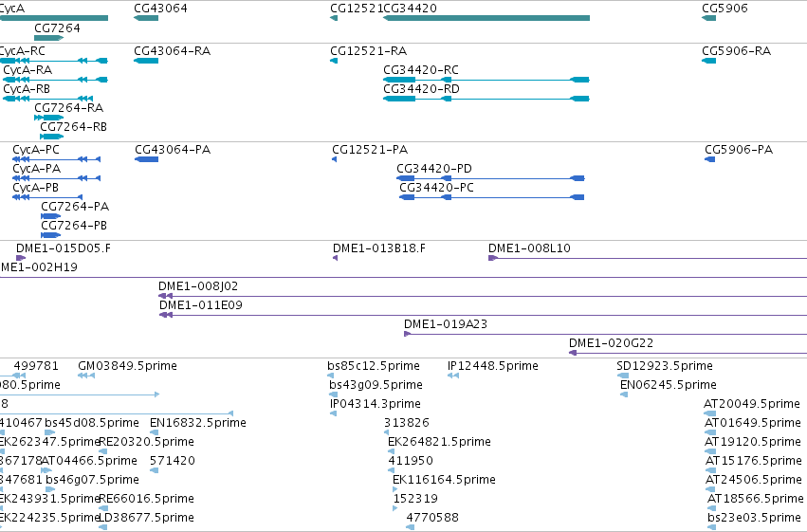Screen dimensions: 807x532
Task: Click EST AT18566.5prime label
Action: coord(756,499)
